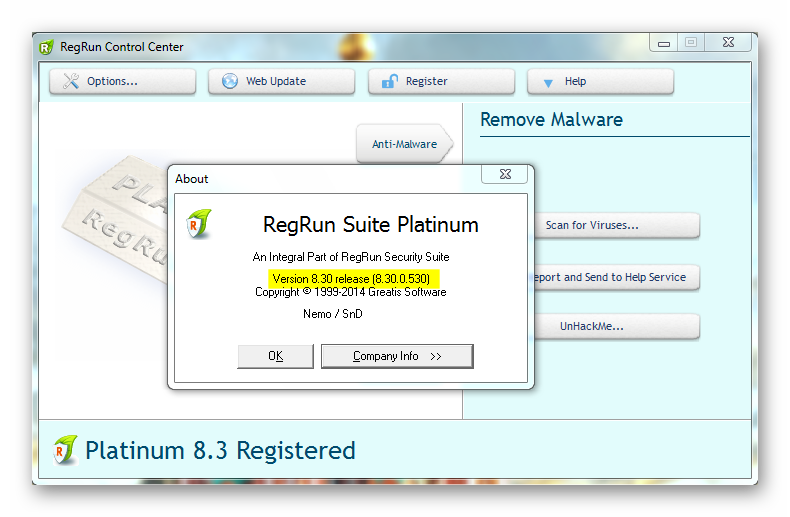Close the About dialog
Screen dimensions: 790x517
pos(505,174)
